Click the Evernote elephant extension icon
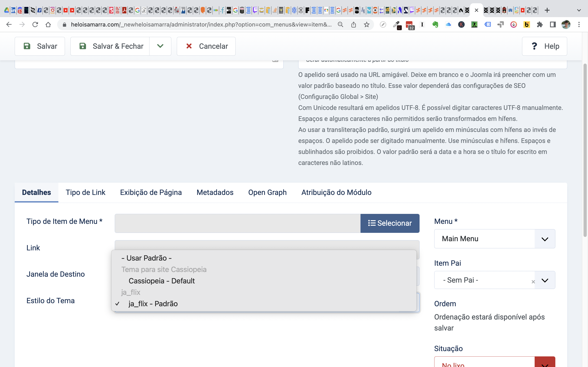The image size is (588, 367). (435, 24)
